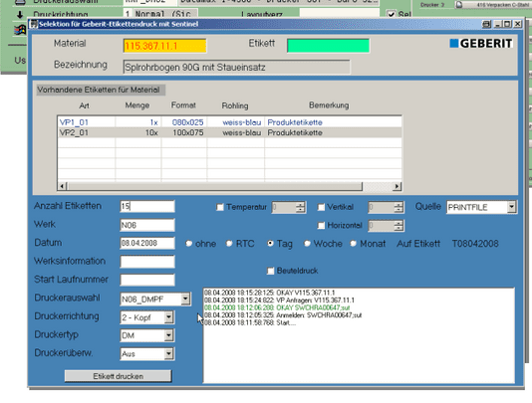Image resolution: width=532 pixels, height=403 pixels.
Task: Tick the Horizontal checkbox
Action: [x=321, y=226]
